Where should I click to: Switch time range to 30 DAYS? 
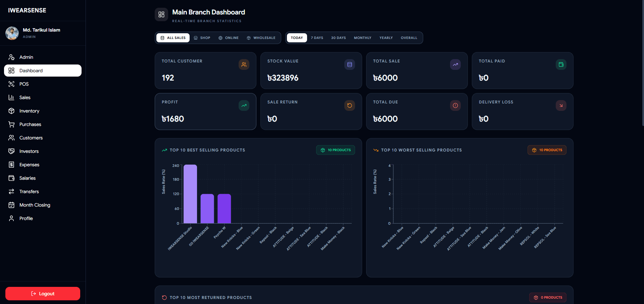point(338,38)
